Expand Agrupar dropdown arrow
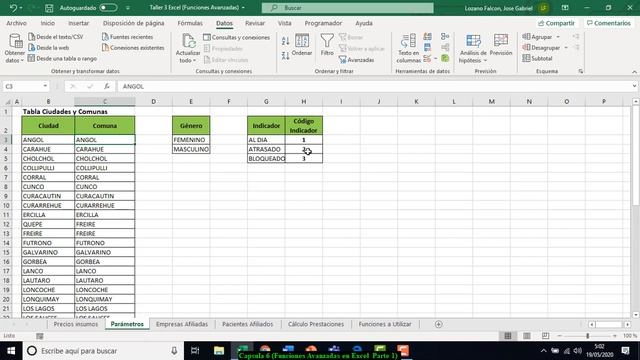The width and height of the screenshot is (640, 360). pyautogui.click(x=558, y=37)
